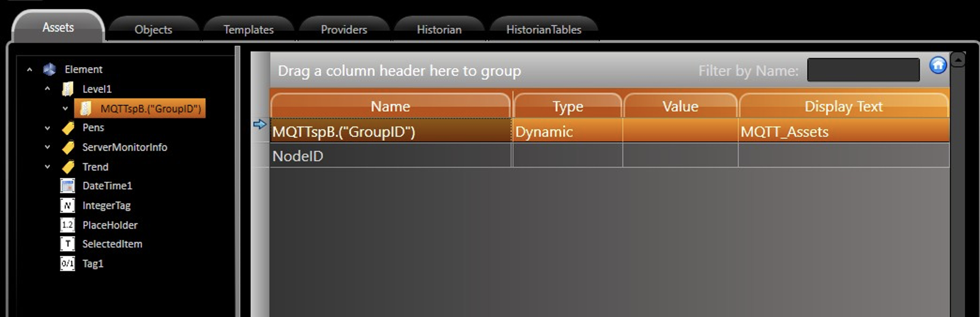Open the Historian tab

pyautogui.click(x=439, y=30)
